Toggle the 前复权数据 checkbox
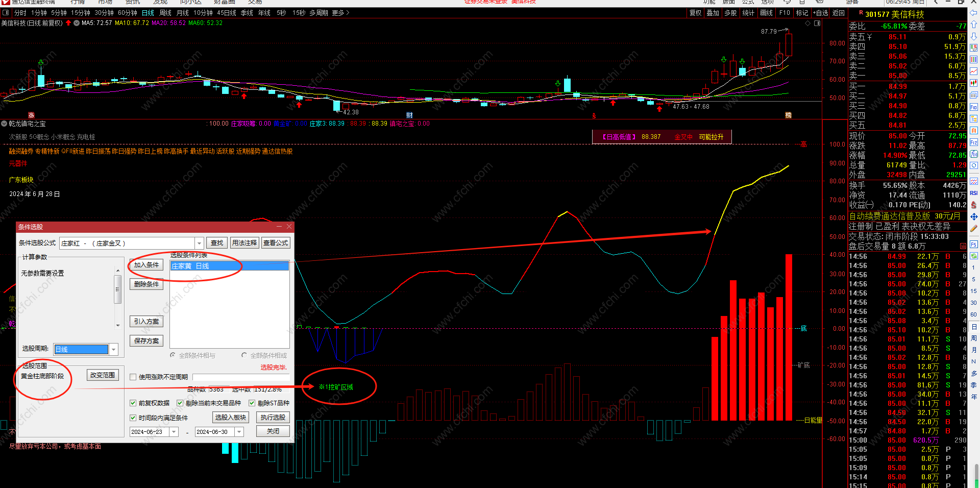The image size is (980, 488). [133, 403]
